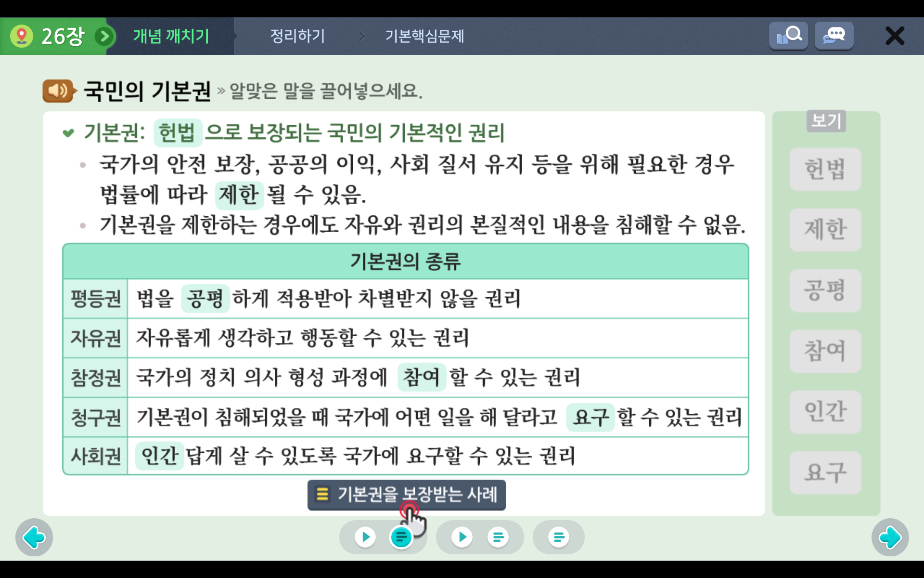The width and height of the screenshot is (924, 578).
Task: Click the 기본권의 종류 table header
Action: 405,262
